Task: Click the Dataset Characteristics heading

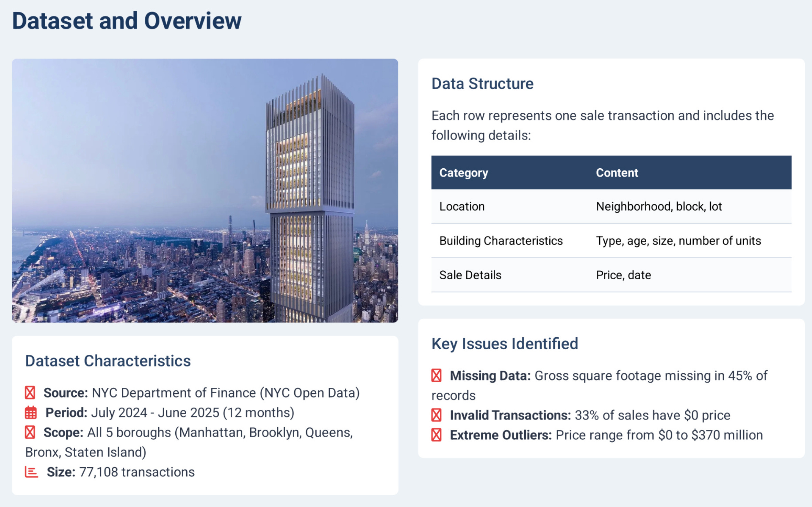Action: tap(108, 361)
